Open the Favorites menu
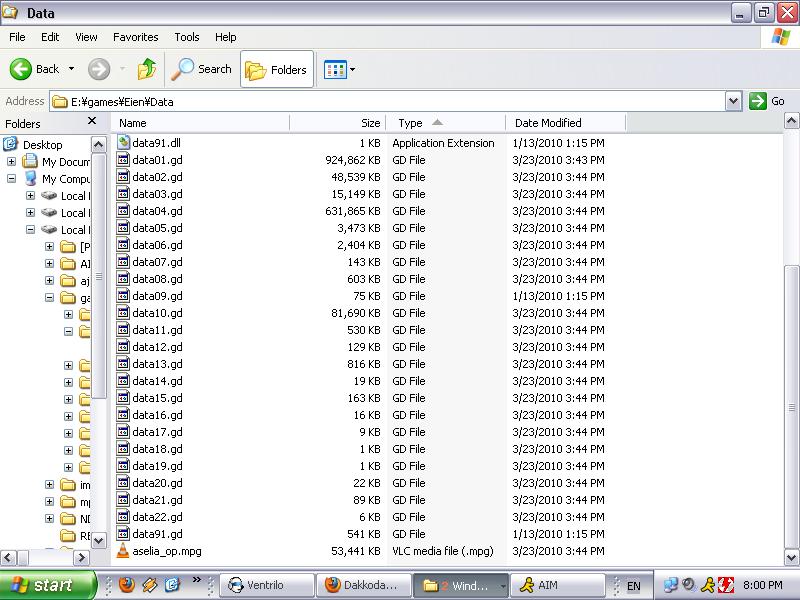 [136, 37]
